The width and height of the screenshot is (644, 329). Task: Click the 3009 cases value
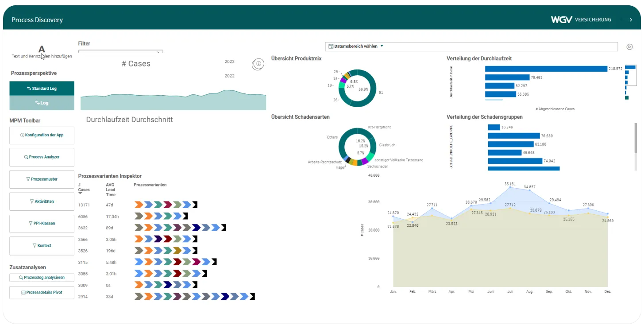[83, 285]
